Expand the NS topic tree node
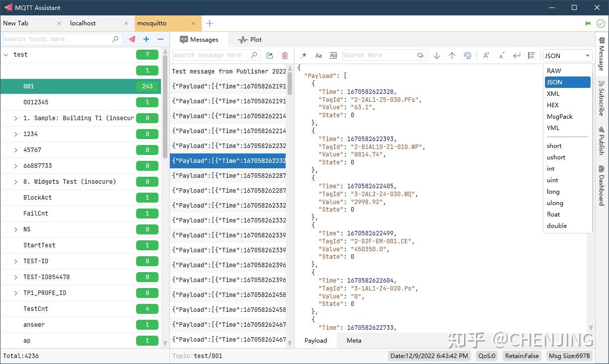Screen dimensions: 609x364 pos(15,229)
